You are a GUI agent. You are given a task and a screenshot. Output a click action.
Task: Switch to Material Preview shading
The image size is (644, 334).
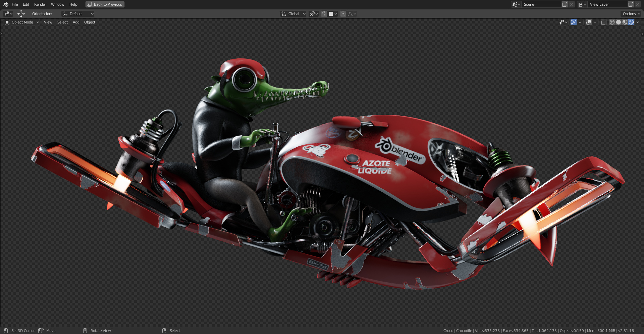(x=625, y=22)
